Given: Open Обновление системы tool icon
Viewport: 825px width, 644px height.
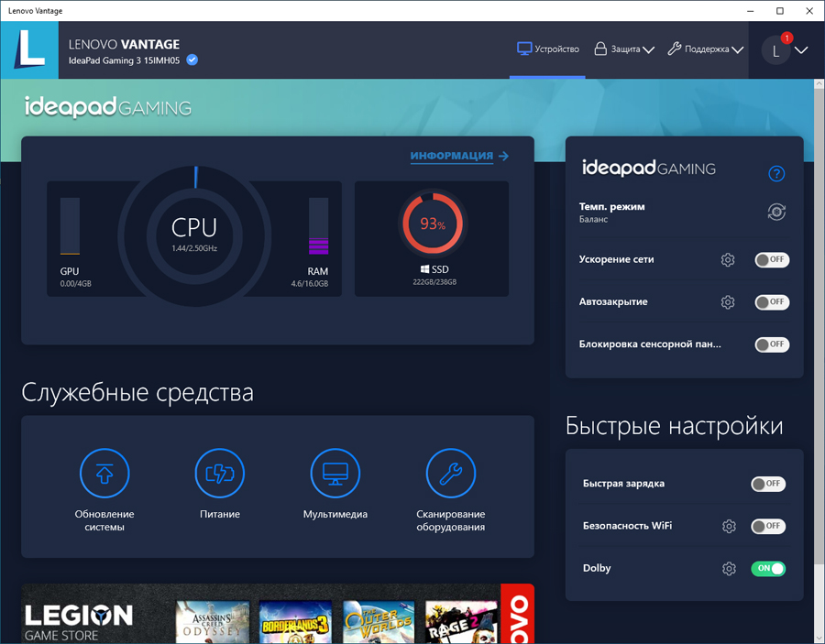Looking at the screenshot, I should 104,473.
